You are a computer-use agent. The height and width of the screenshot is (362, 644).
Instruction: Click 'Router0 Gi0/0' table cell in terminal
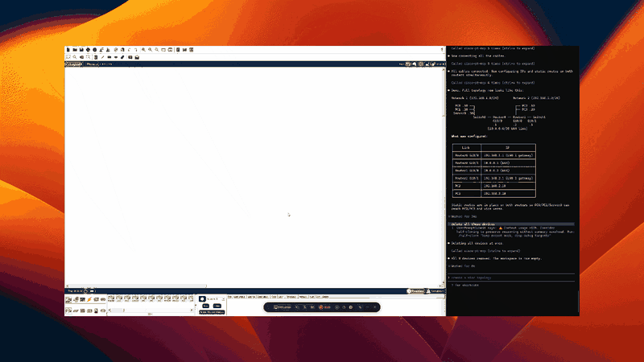point(467,155)
